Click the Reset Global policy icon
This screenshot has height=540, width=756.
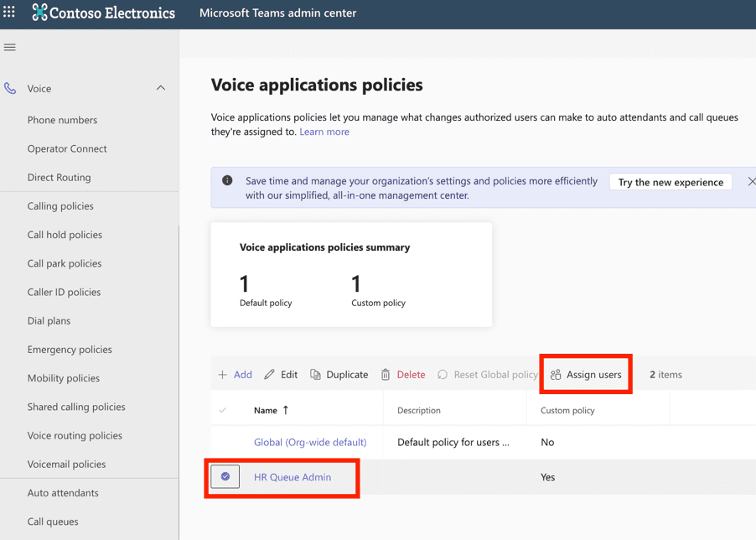[x=443, y=375]
